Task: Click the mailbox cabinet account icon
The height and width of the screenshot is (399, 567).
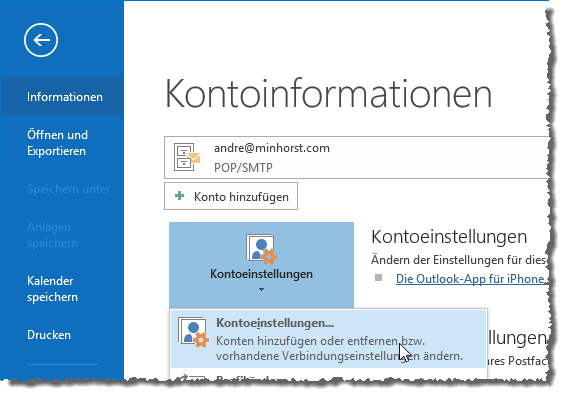Action: pyautogui.click(x=187, y=157)
